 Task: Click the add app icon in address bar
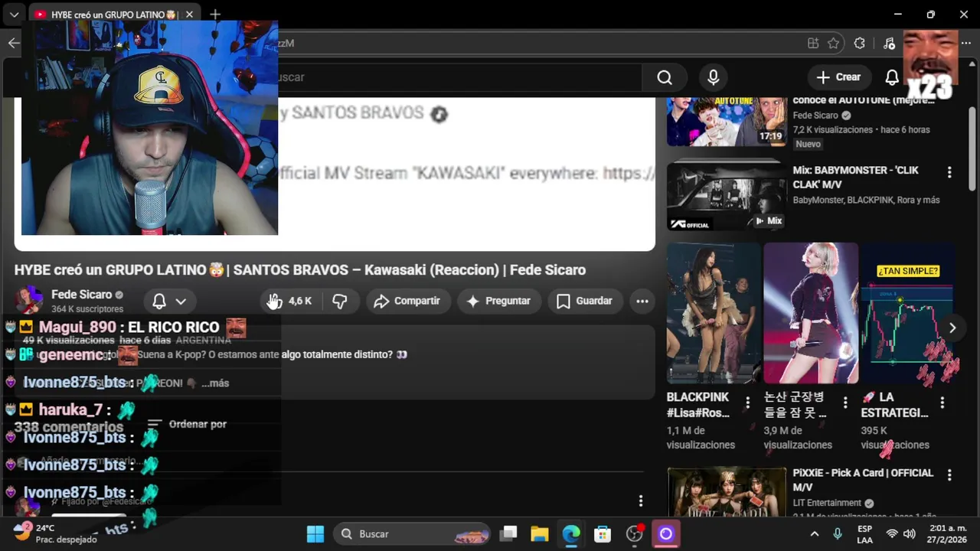click(813, 44)
